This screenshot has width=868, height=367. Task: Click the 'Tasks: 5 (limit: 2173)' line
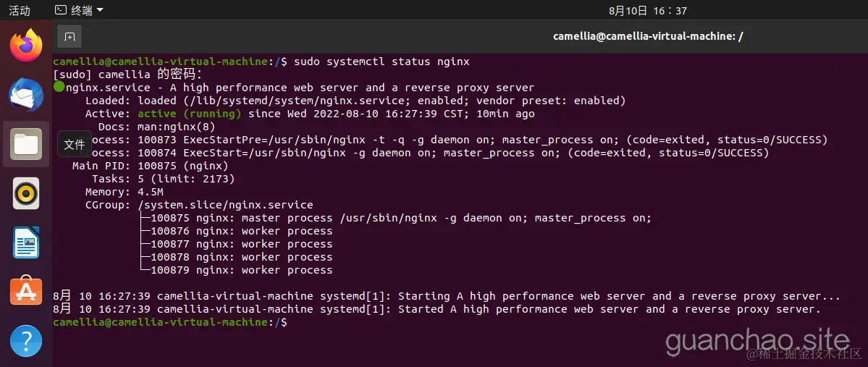(164, 179)
